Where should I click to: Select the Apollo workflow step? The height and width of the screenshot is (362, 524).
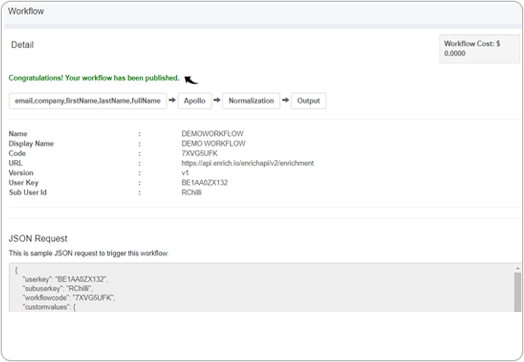(194, 101)
